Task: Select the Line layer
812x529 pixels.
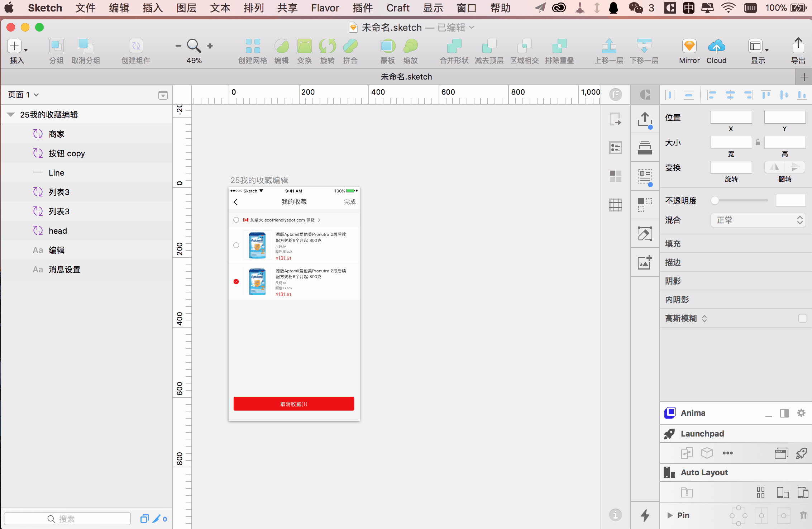Action: (86, 173)
